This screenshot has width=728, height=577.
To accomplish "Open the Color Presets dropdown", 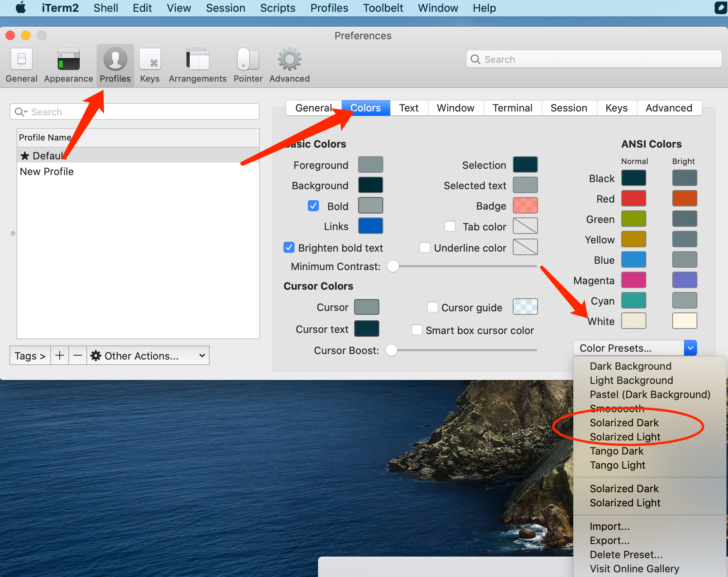I will click(x=635, y=348).
